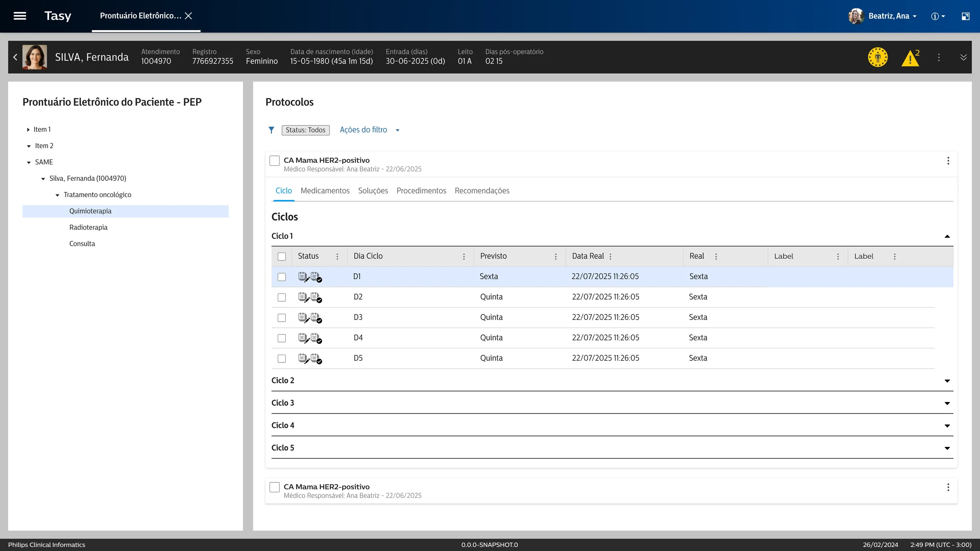Open Real column options menu

click(716, 256)
